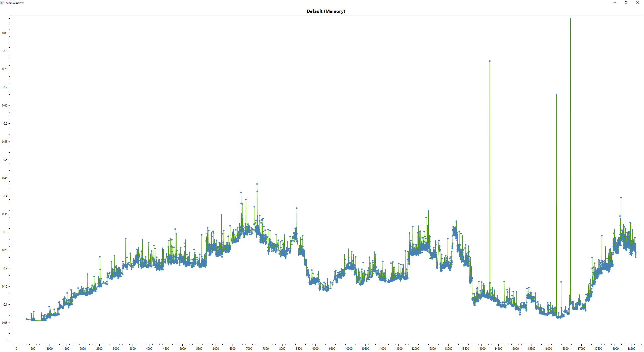Click the 500 label on x-axis
This screenshot has height=352, width=644.
[x=33, y=349]
